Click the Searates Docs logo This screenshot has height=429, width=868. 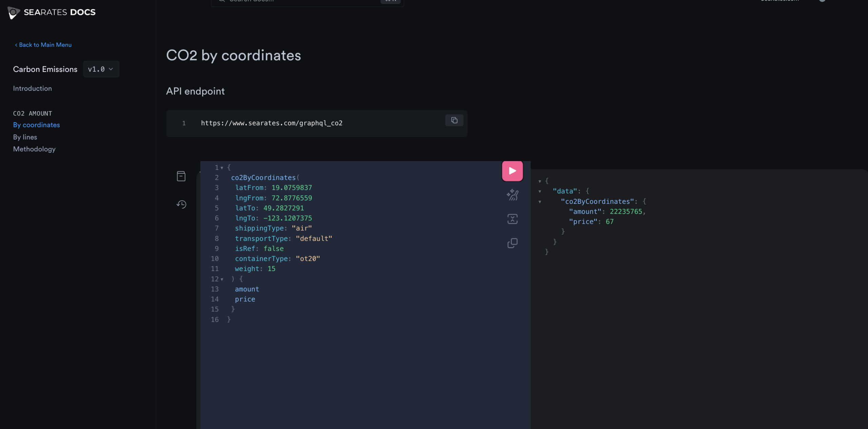52,13
